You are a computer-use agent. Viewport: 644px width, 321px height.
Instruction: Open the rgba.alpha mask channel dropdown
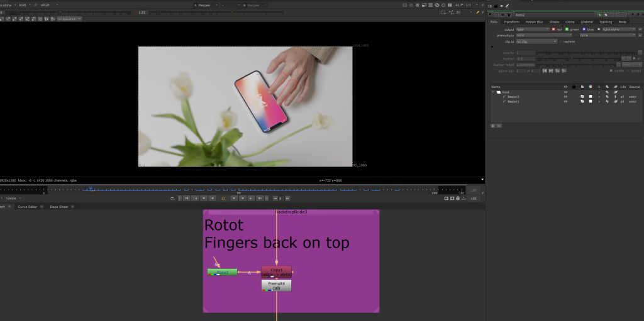click(619, 29)
